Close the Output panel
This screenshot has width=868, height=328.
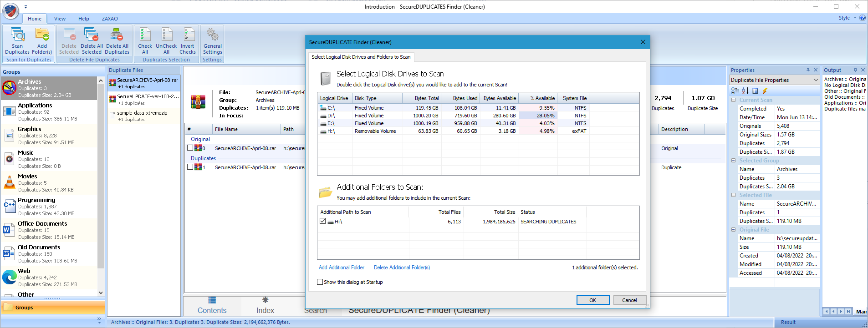pyautogui.click(x=863, y=70)
